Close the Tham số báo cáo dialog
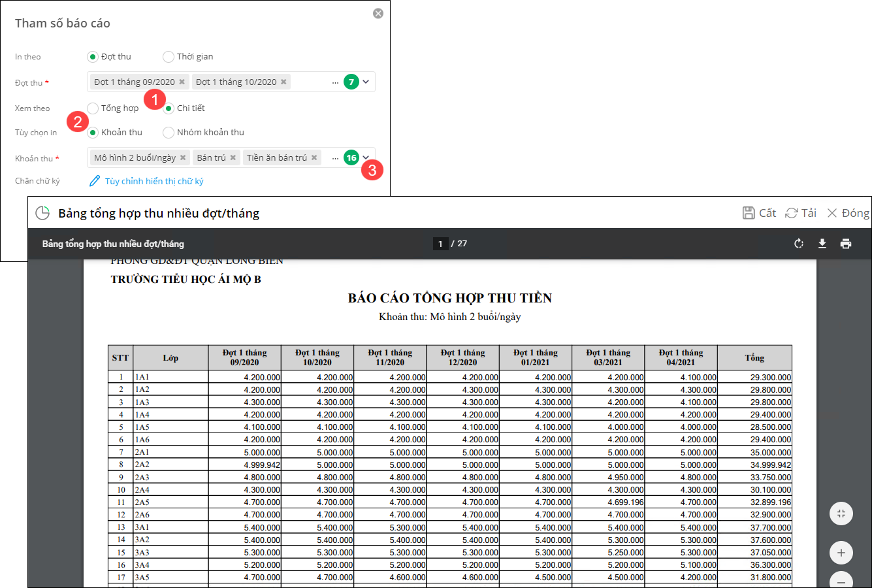 [378, 14]
